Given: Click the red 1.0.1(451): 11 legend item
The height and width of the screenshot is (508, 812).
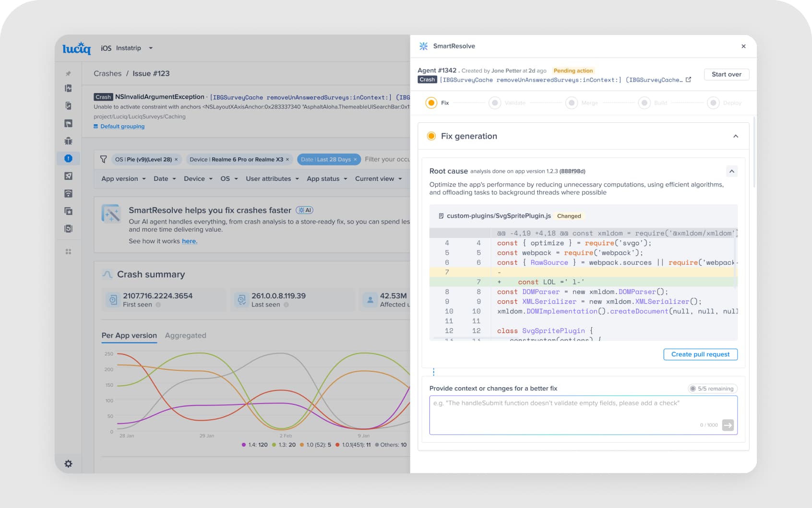Looking at the screenshot, I should (x=353, y=445).
